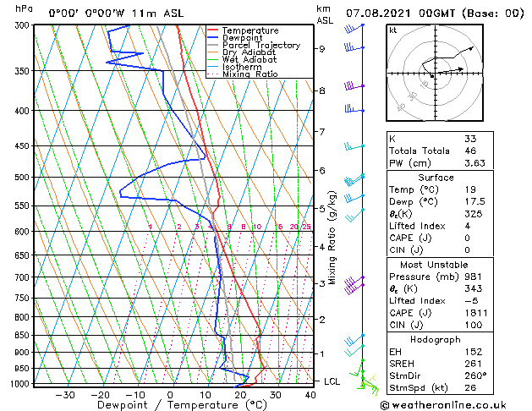Click the blue Dewpoint legend entry
This screenshot has height=411, width=532.
[x=235, y=38]
